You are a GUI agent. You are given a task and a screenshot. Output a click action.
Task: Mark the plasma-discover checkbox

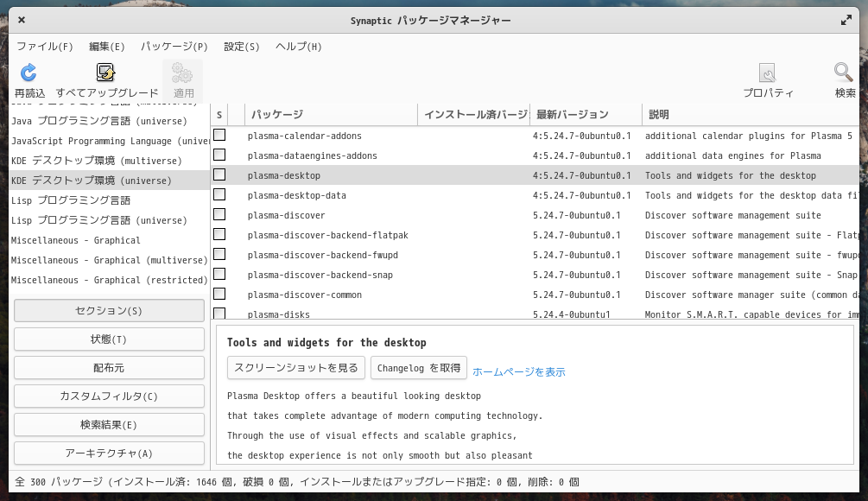pyautogui.click(x=219, y=214)
